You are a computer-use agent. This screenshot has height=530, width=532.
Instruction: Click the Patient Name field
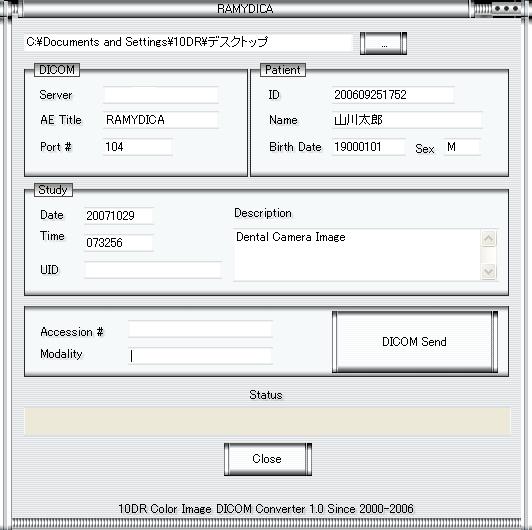(x=406, y=120)
